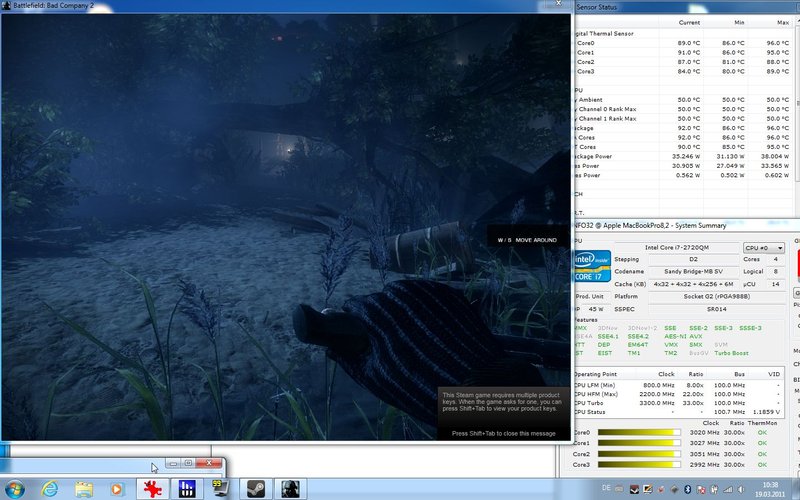Click the CPU Turbo 3300.0 MHz row
This screenshot has width=800, height=500.
point(679,403)
